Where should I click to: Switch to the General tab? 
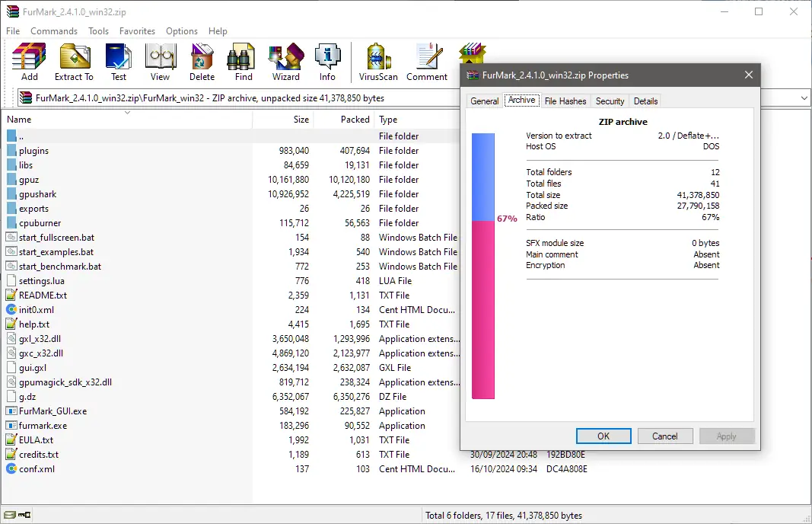click(x=485, y=101)
